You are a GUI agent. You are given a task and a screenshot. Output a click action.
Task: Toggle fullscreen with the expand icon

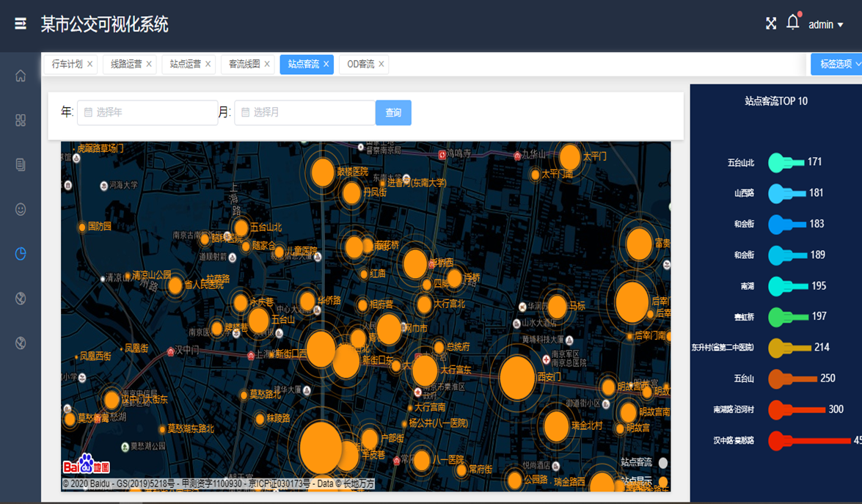point(771,23)
